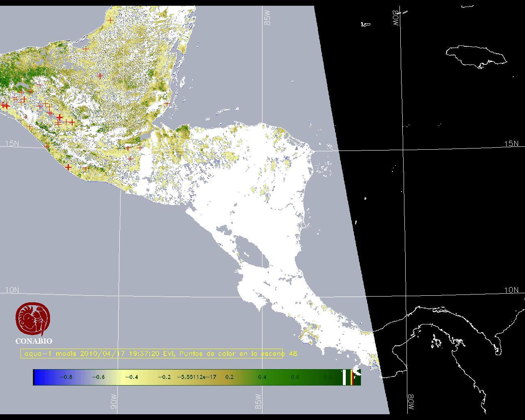Click the 0.4 green value on colorbar

pos(262,377)
